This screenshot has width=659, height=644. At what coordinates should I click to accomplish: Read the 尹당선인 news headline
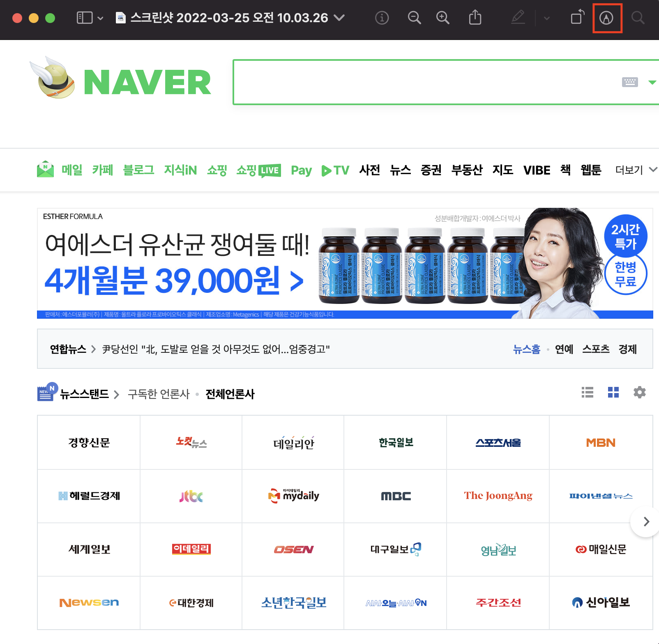(x=216, y=349)
